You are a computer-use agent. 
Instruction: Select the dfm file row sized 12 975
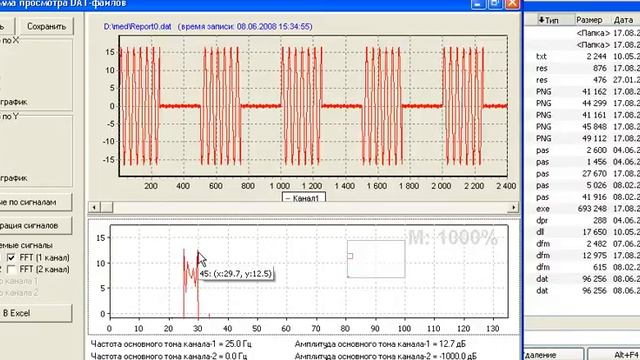[582, 256]
